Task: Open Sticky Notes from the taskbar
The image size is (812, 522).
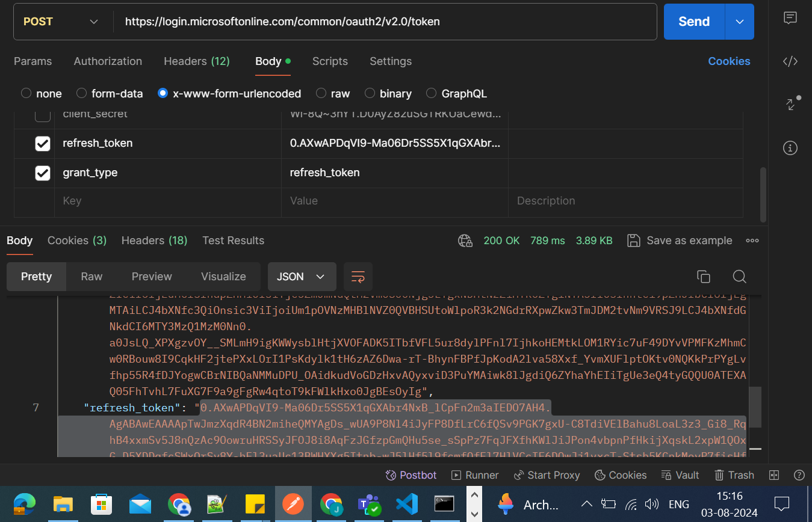Action: (x=255, y=504)
